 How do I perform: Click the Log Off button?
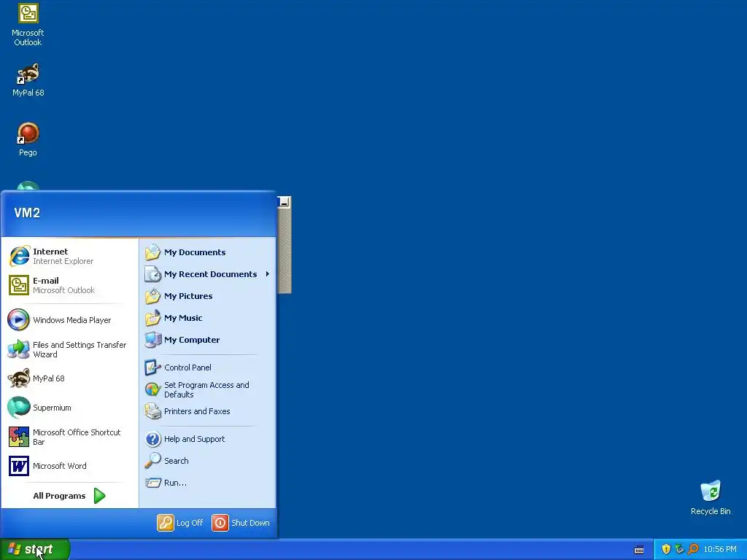tap(180, 523)
